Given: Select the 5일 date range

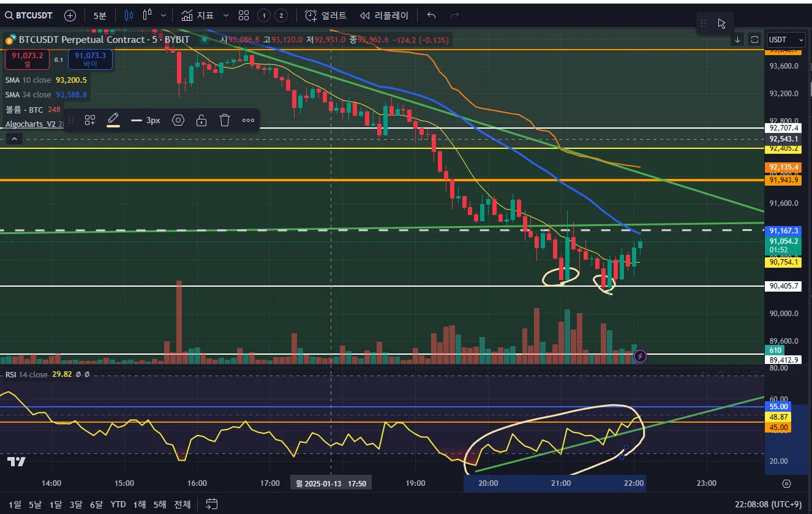Looking at the screenshot, I should pyautogui.click(x=35, y=504).
